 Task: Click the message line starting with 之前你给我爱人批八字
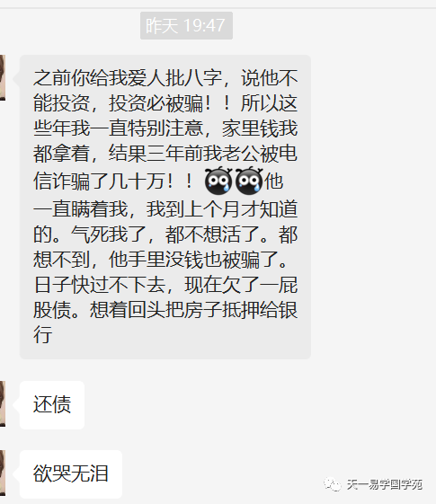(x=165, y=78)
